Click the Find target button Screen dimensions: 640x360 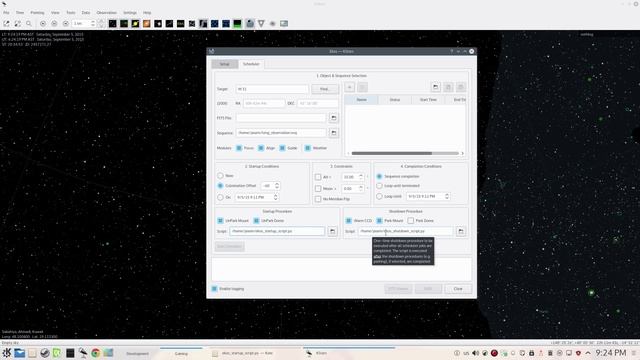click(325, 89)
